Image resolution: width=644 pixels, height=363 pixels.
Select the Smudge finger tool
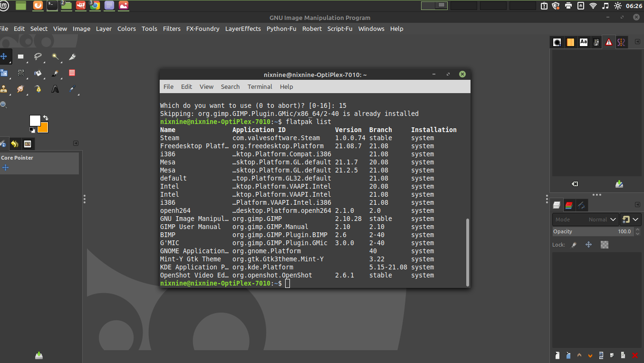coord(21,89)
